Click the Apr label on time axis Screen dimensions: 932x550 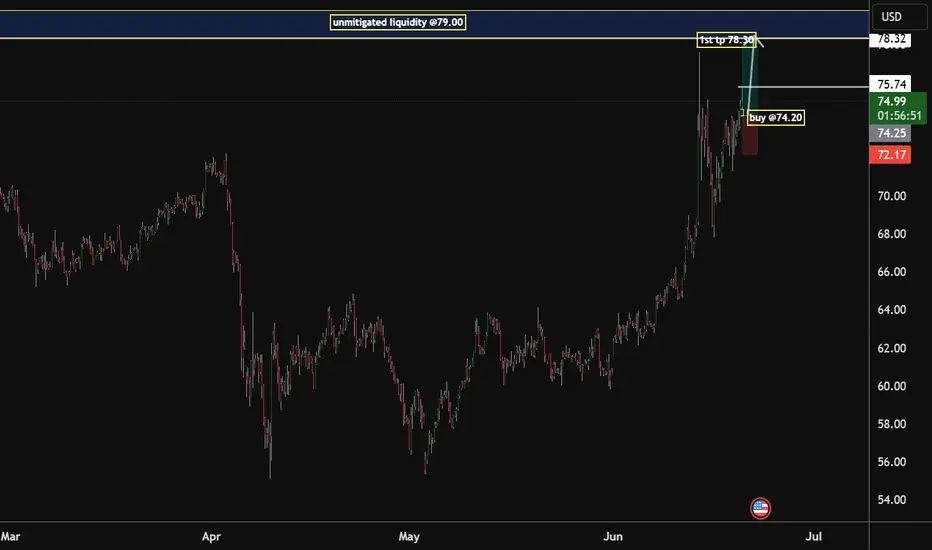pyautogui.click(x=211, y=536)
